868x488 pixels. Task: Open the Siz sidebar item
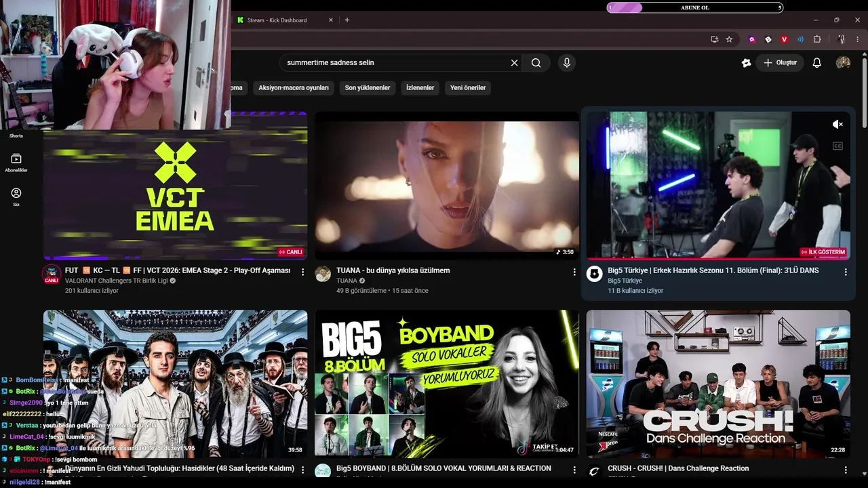click(16, 197)
